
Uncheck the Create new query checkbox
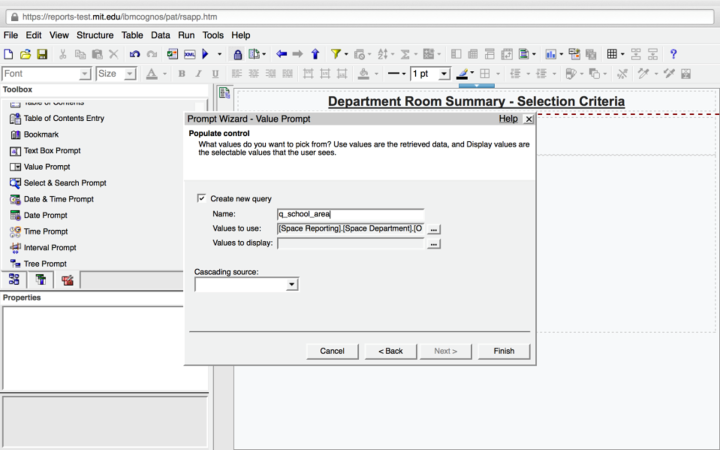[202, 198]
